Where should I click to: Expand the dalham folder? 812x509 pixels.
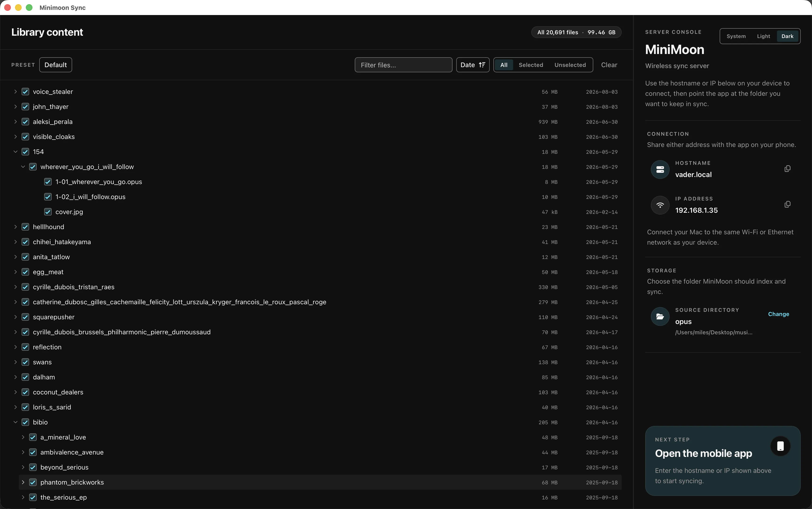coord(16,377)
